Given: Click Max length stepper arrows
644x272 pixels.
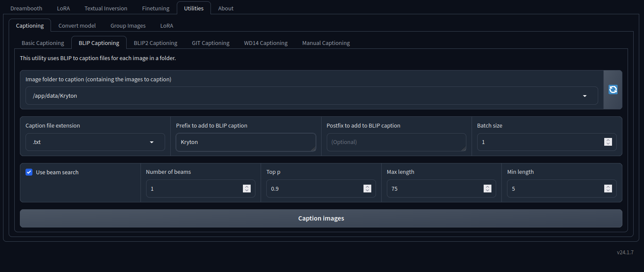Looking at the screenshot, I should pyautogui.click(x=487, y=189).
